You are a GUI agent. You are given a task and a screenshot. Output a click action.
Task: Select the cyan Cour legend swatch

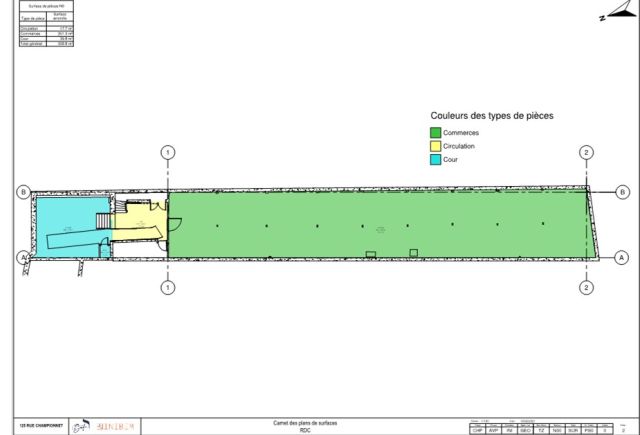435,159
